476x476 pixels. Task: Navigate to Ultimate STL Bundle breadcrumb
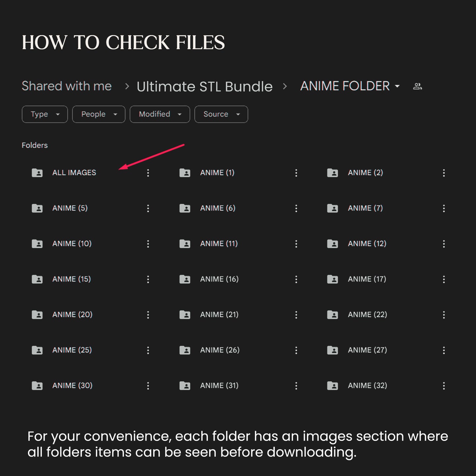tap(205, 87)
